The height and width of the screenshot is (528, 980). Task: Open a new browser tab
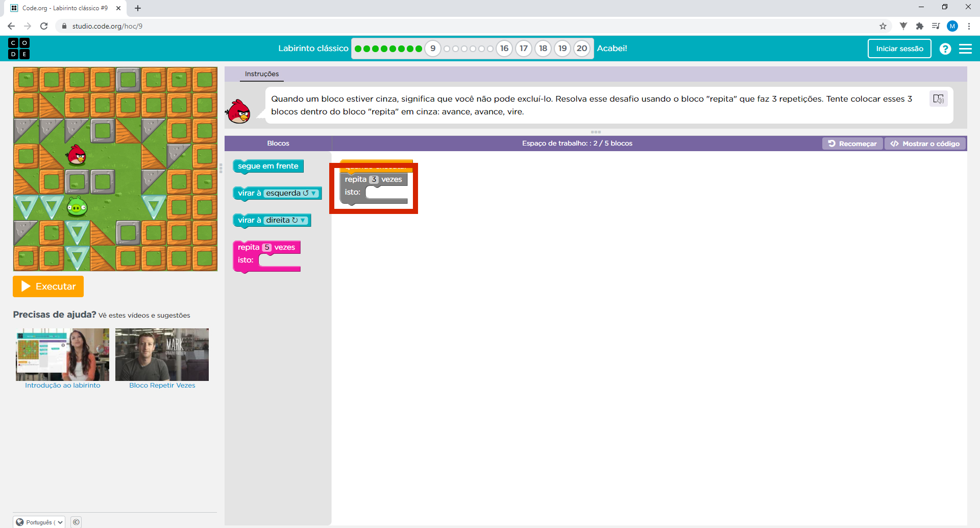138,8
